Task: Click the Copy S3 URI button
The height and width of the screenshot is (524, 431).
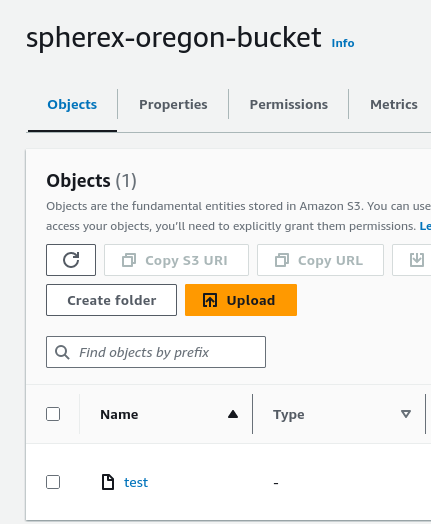Action: (176, 260)
